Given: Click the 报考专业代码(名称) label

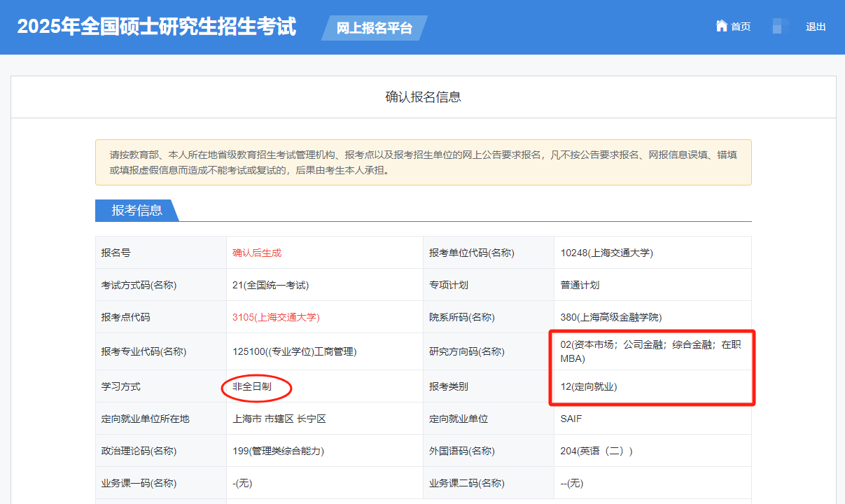Looking at the screenshot, I should [x=144, y=351].
